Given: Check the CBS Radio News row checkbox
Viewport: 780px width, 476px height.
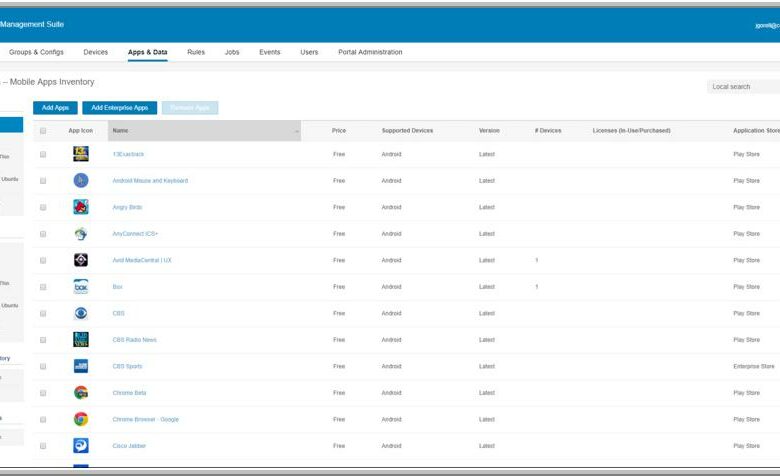Looking at the screenshot, I should click(43, 340).
